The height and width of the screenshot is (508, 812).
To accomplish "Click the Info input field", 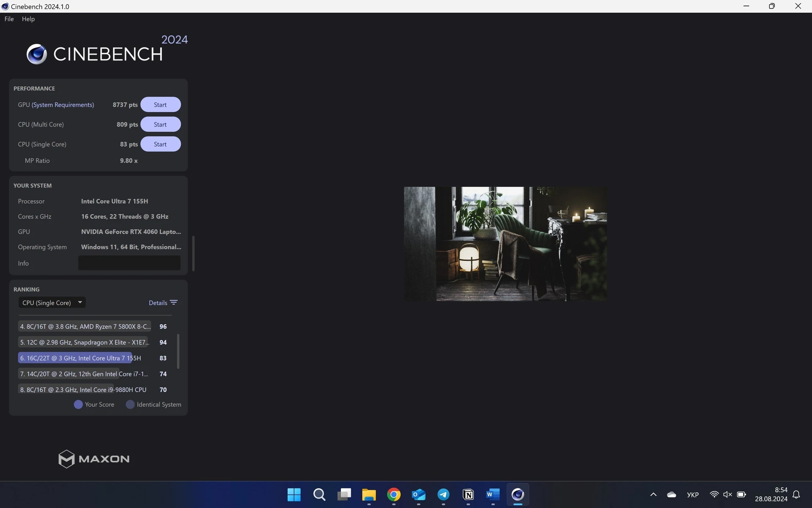I will tap(129, 263).
